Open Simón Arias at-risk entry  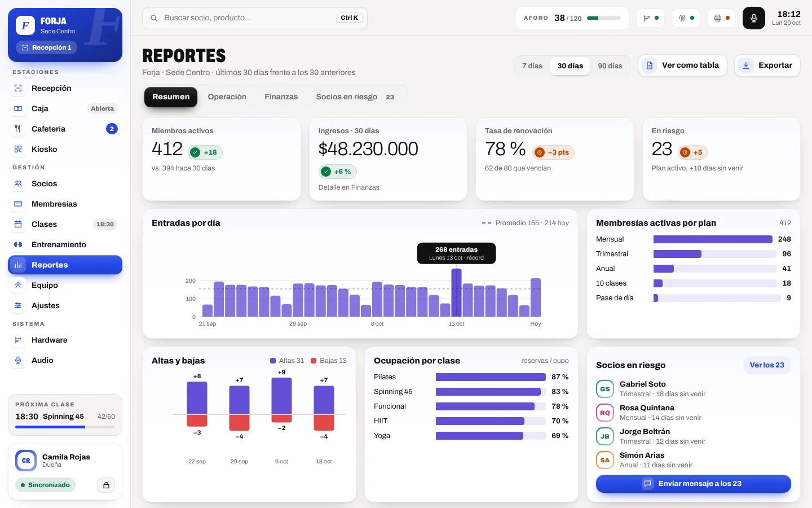(x=694, y=460)
